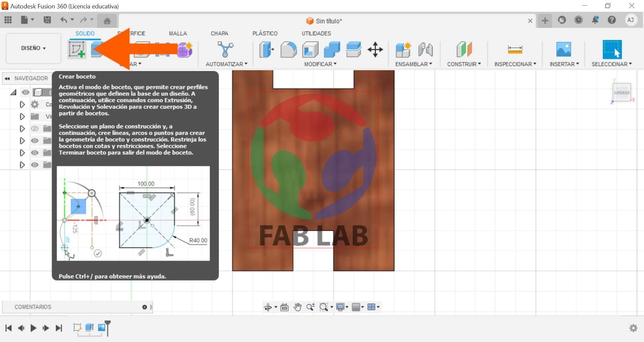Screen dimensions: 644x342
Task: Open the SELECCIONAR dropdown menu
Action: (612, 64)
